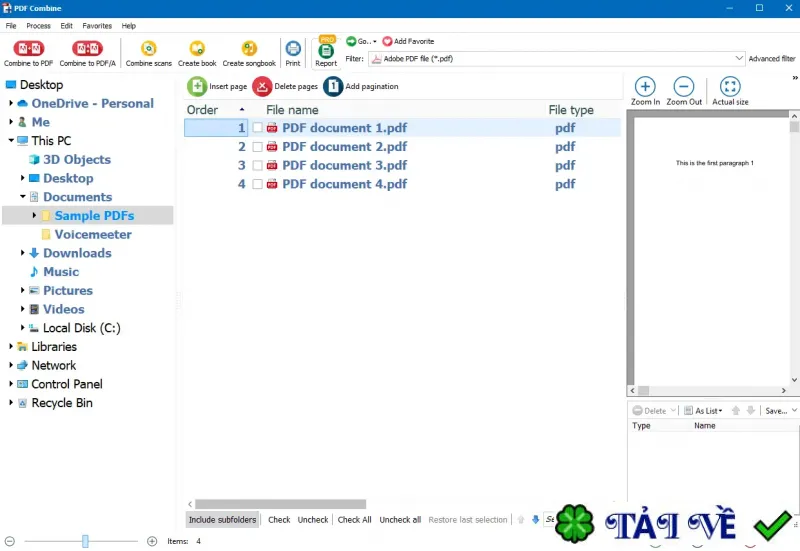Select the Combine to PDF/A tool
800x551 pixels.
point(87,48)
